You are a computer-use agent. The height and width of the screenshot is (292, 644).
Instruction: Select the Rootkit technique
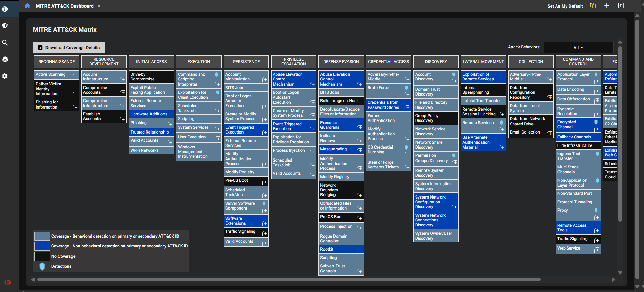pyautogui.click(x=341, y=249)
